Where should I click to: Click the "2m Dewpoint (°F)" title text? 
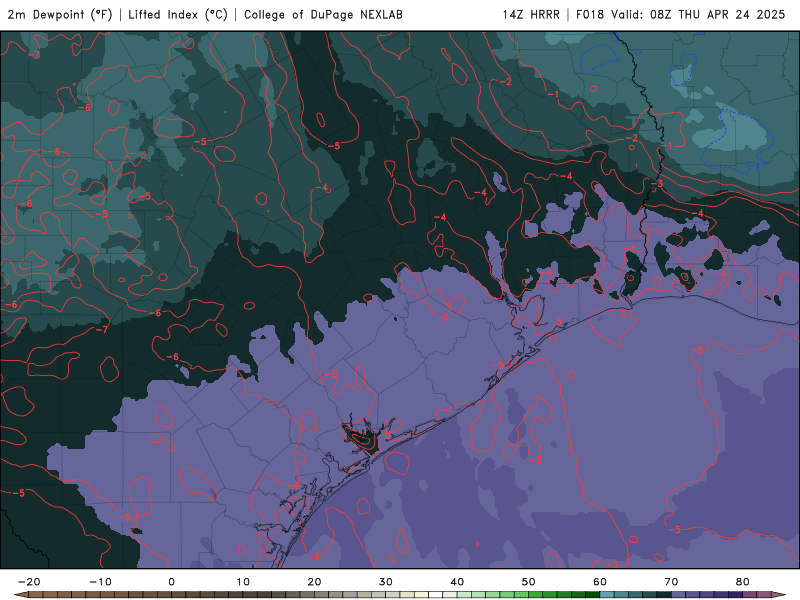[60, 14]
